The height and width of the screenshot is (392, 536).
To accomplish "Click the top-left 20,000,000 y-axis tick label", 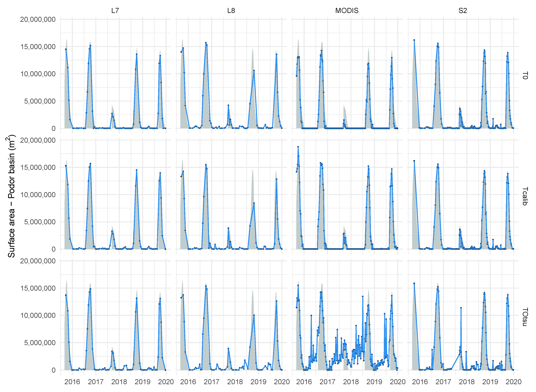I will pyautogui.click(x=38, y=20).
